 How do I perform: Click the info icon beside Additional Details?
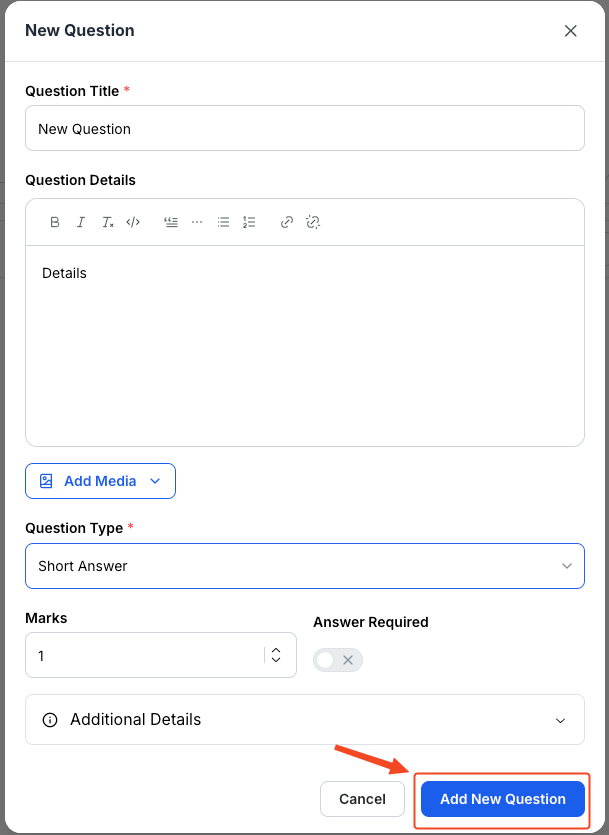coord(50,720)
